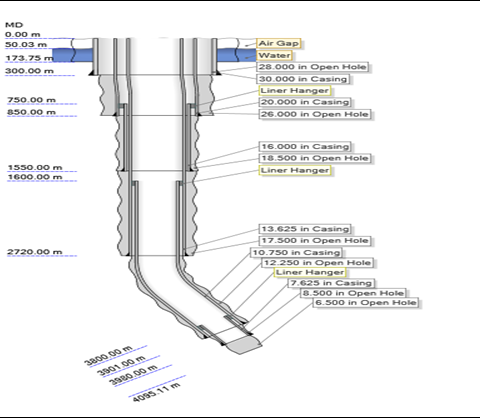480x418 pixels.
Task: Select the Liner Hanger label below 18.500 in Open Hole
Action: pyautogui.click(x=295, y=170)
